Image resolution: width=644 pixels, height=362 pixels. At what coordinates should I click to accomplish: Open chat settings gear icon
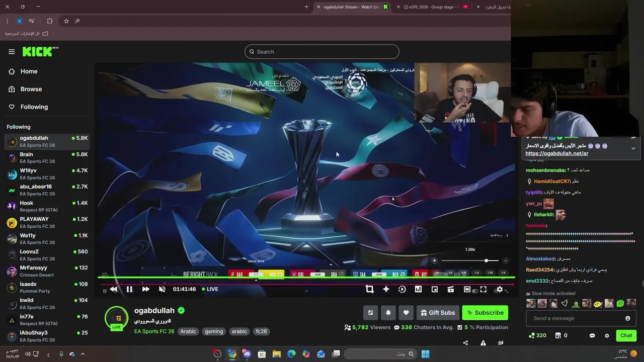click(x=607, y=335)
